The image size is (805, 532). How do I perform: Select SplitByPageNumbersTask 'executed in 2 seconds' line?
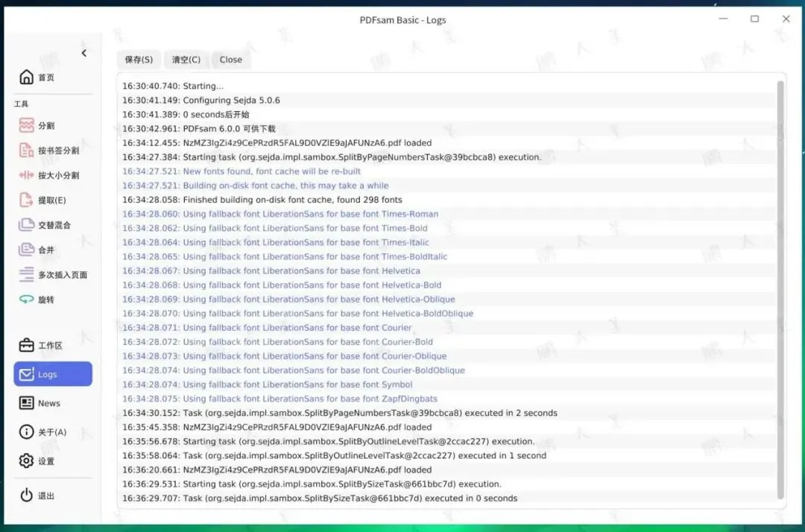pyautogui.click(x=446, y=413)
